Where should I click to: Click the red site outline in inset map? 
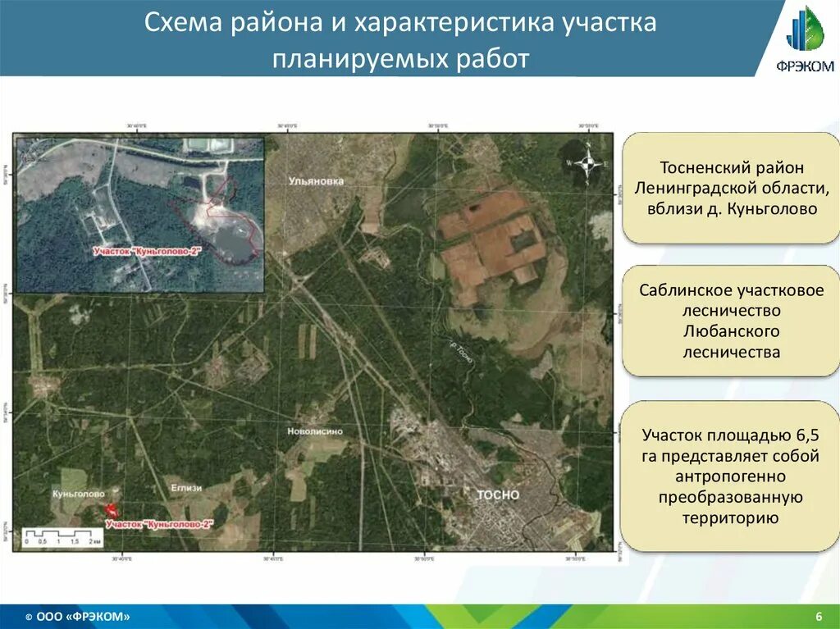pyautogui.click(x=217, y=220)
